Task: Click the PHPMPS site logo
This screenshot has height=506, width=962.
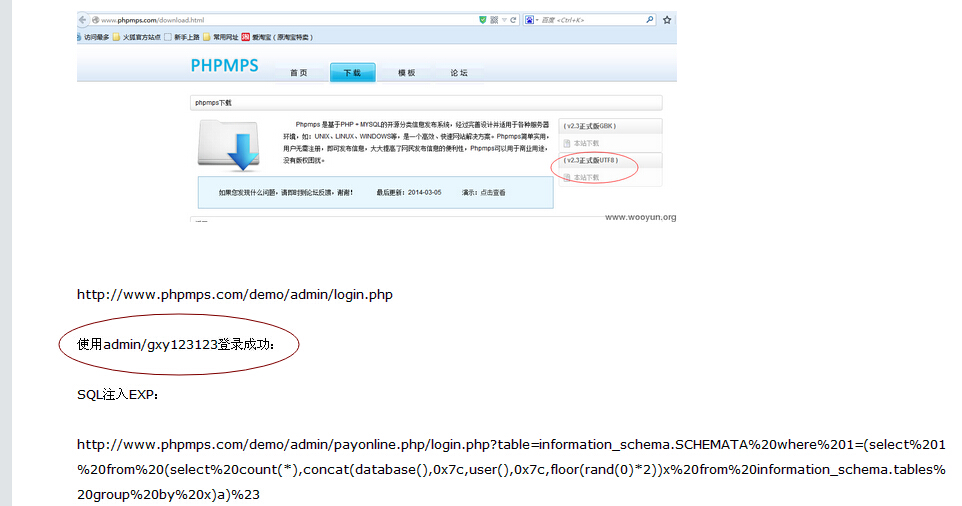Action: click(x=225, y=66)
